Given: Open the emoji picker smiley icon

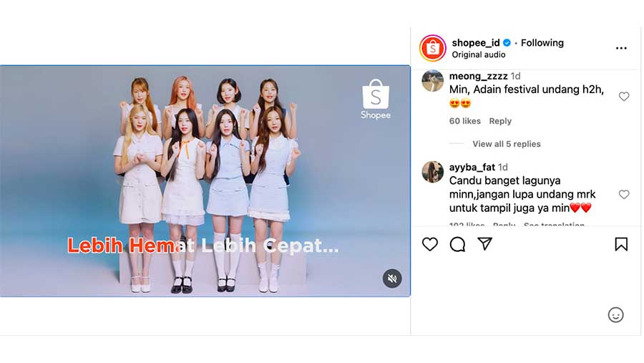Looking at the screenshot, I should pyautogui.click(x=615, y=315).
